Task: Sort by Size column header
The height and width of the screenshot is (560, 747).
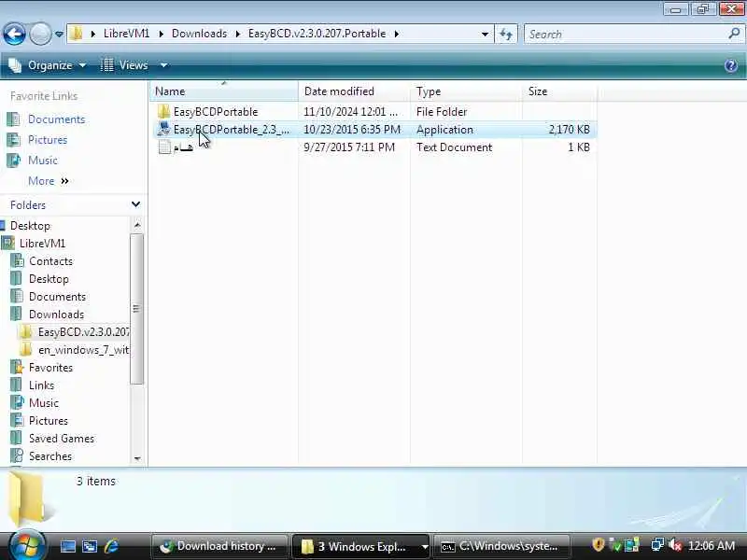Action: pos(559,91)
